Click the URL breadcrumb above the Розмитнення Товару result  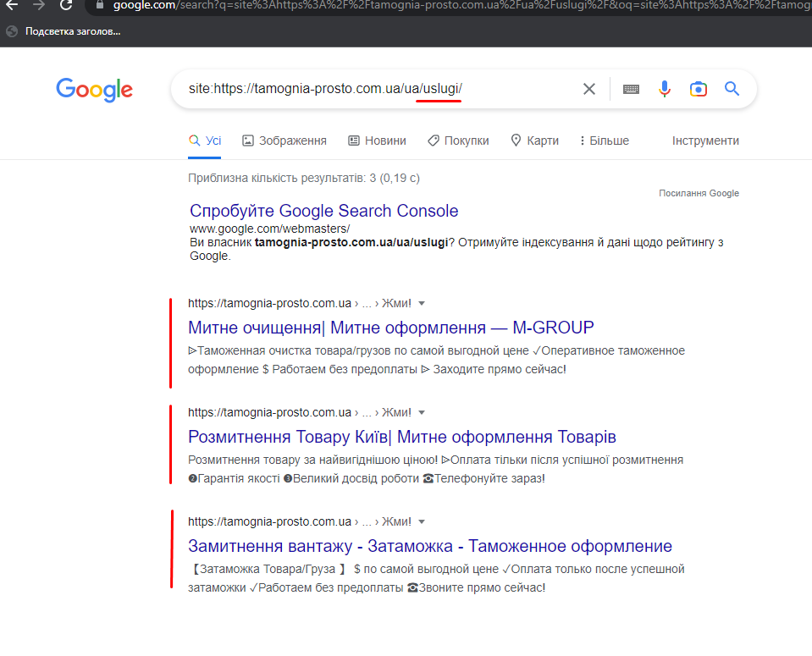(x=300, y=413)
